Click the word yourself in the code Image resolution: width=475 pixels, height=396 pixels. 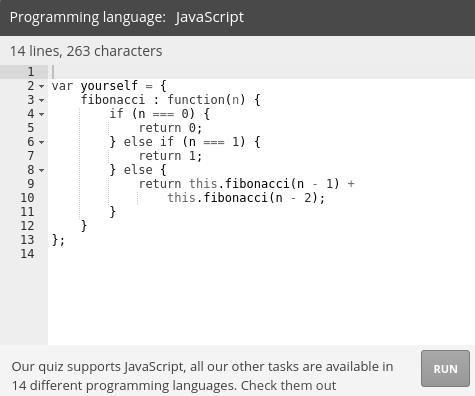point(109,86)
